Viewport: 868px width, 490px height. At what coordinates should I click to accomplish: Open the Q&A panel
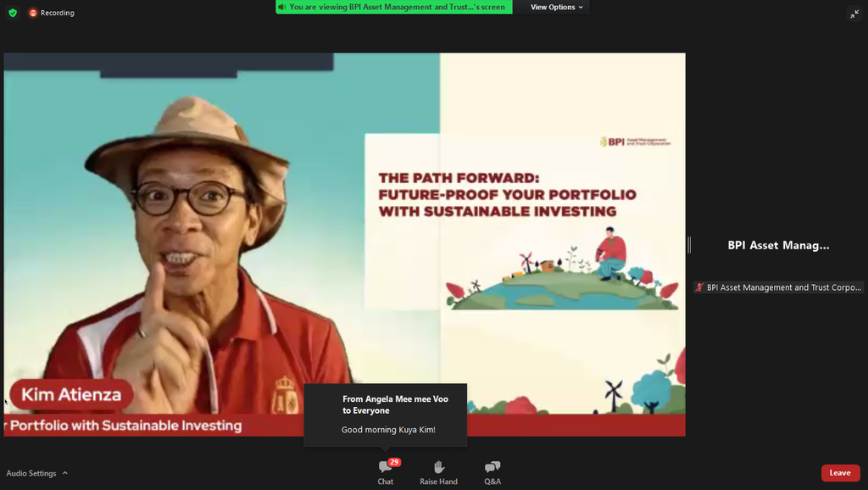492,472
